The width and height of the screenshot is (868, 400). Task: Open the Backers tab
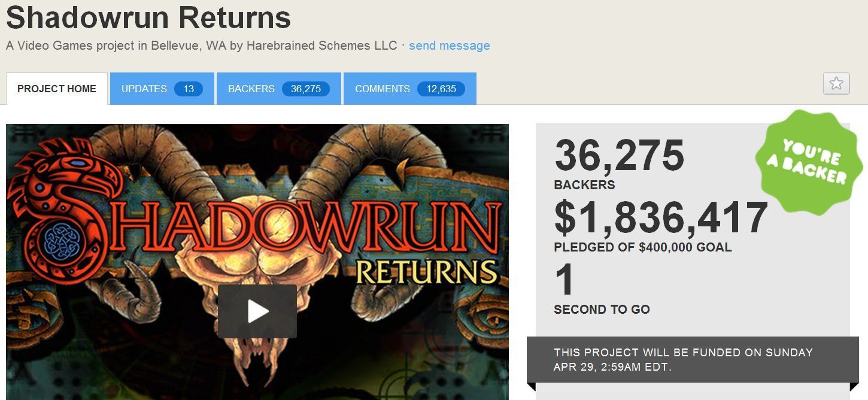[278, 89]
